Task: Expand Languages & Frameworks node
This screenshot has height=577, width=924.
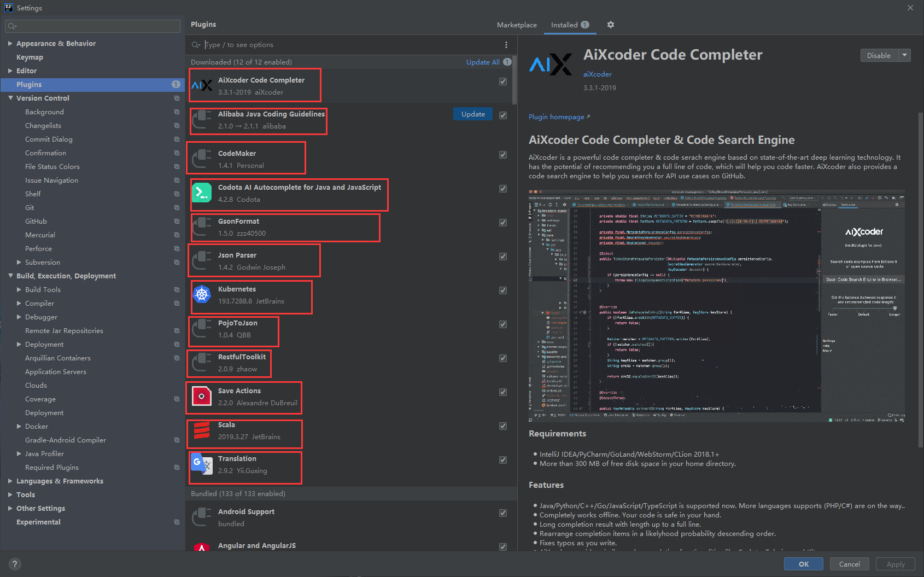Action: coord(10,481)
